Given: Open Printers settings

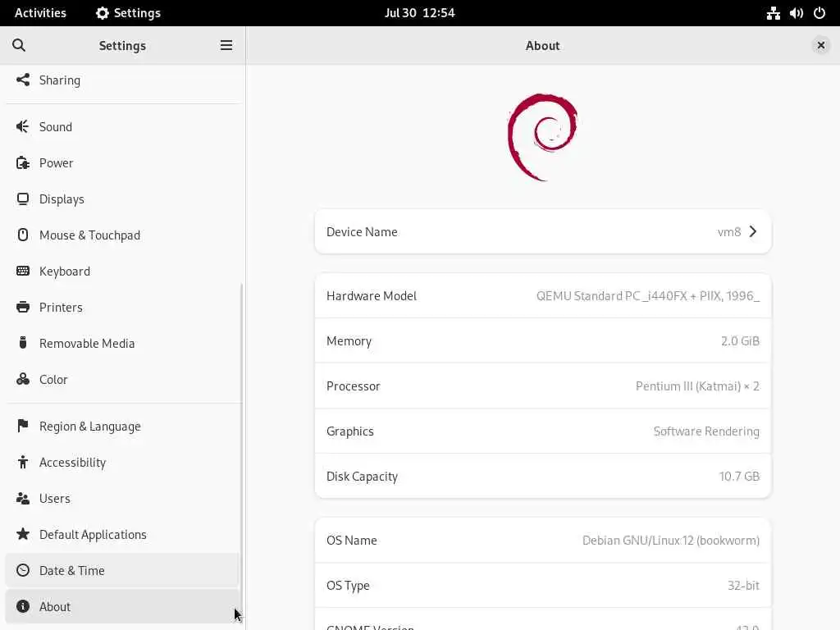Looking at the screenshot, I should point(122,307).
